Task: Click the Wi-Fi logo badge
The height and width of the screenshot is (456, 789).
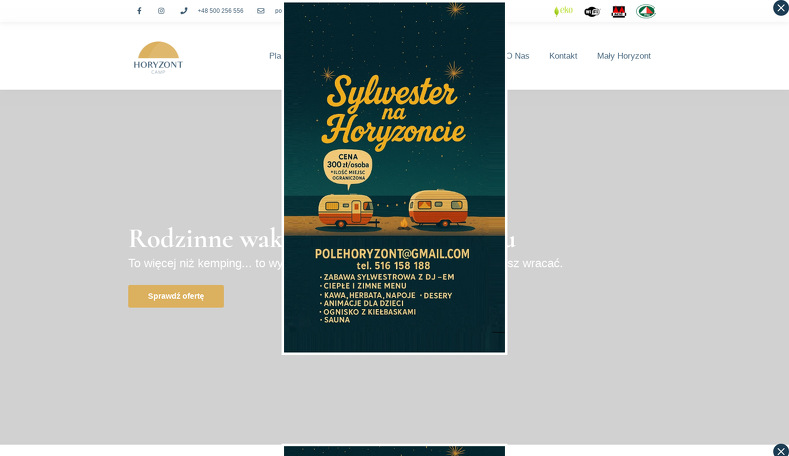Action: point(592,12)
